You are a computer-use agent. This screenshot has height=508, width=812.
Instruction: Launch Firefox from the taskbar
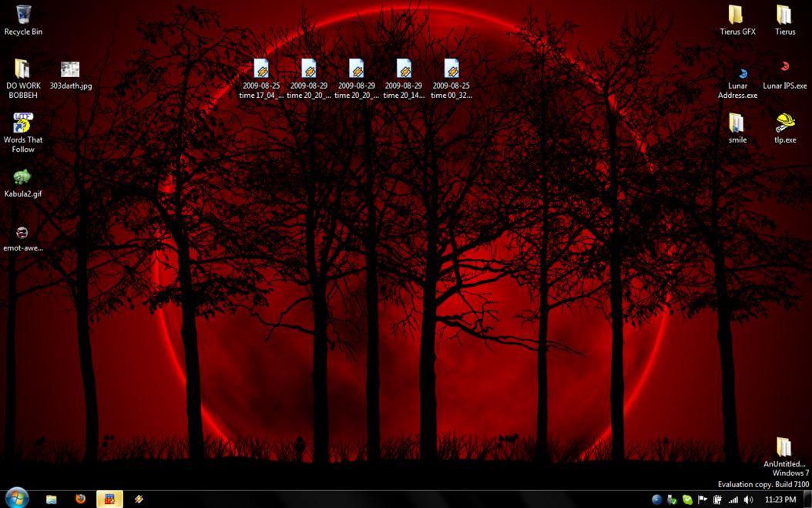[80, 499]
